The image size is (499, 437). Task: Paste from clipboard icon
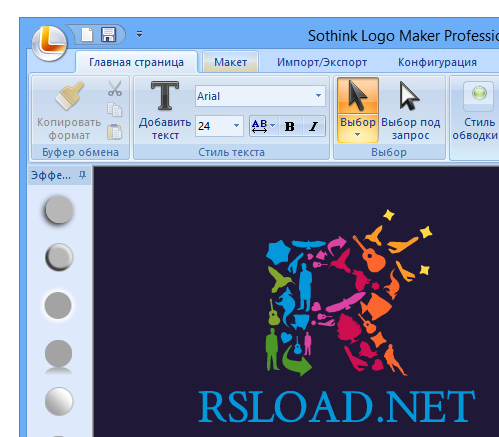115,132
